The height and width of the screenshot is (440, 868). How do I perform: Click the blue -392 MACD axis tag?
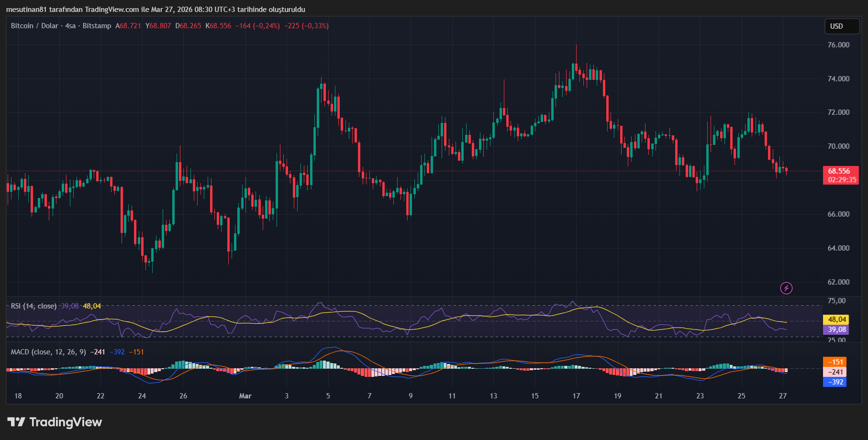coord(835,382)
